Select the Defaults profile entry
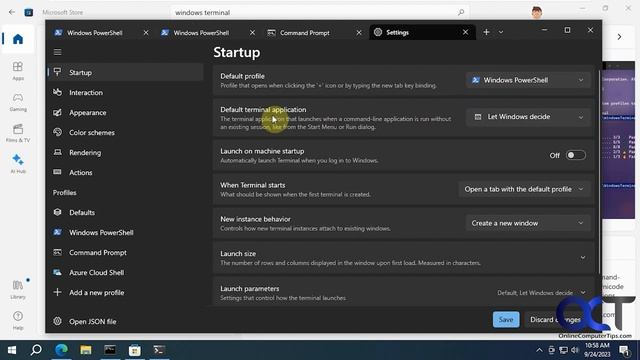 click(126, 213)
